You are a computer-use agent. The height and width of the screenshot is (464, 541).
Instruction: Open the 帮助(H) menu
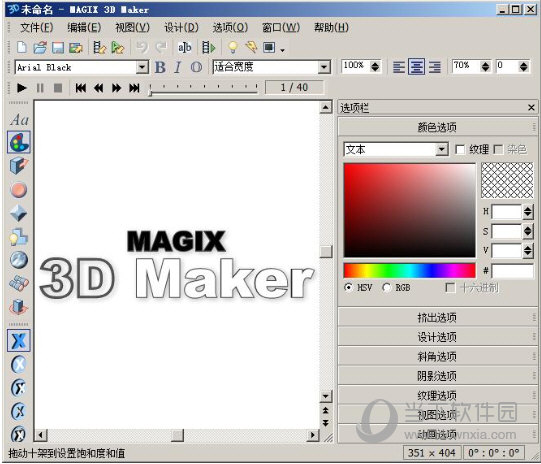click(331, 27)
